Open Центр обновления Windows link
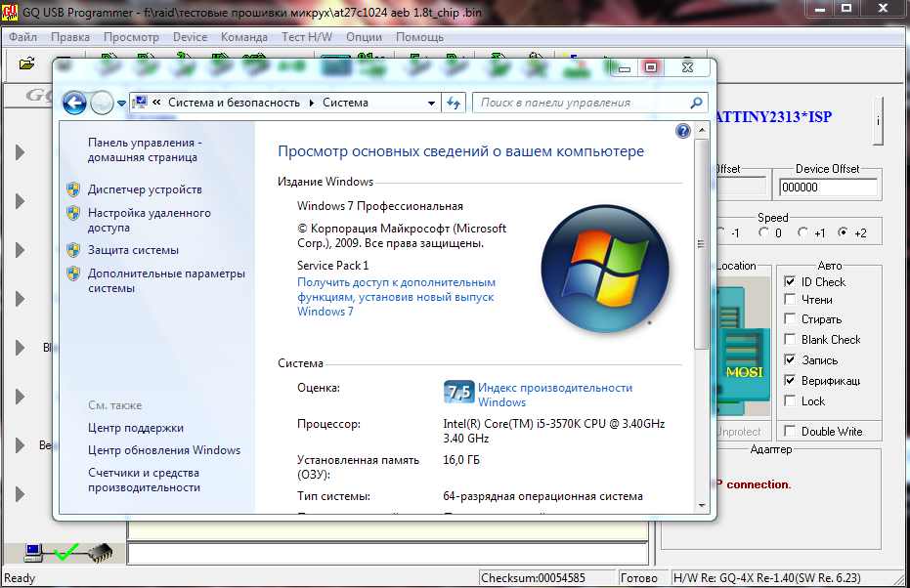The image size is (910, 588). (x=164, y=450)
